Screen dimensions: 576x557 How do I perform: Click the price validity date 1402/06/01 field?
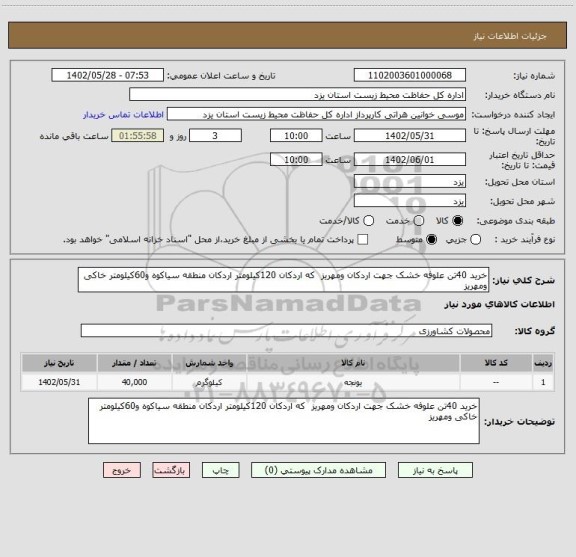410,159
